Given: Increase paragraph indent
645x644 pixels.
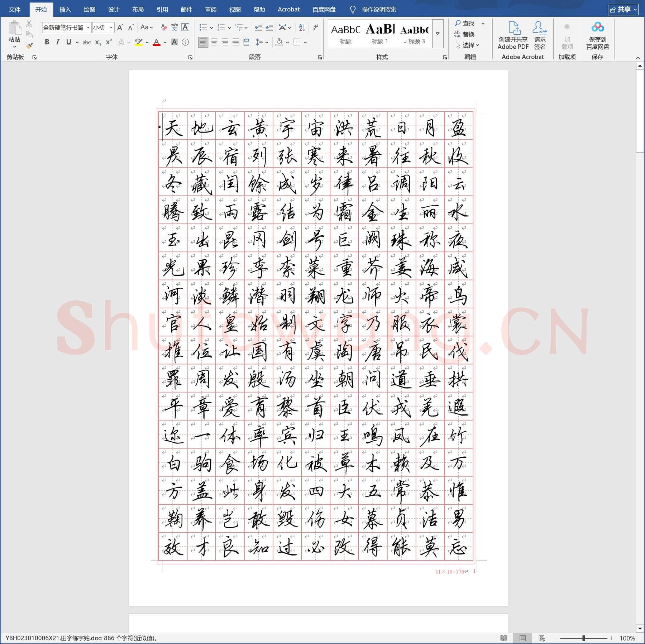Looking at the screenshot, I should (269, 27).
